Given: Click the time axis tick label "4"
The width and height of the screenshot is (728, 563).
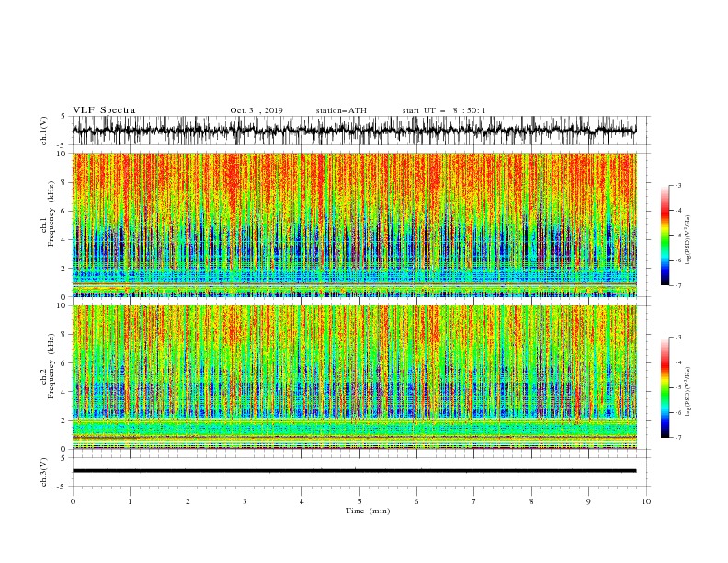Looking at the screenshot, I should tap(301, 501).
